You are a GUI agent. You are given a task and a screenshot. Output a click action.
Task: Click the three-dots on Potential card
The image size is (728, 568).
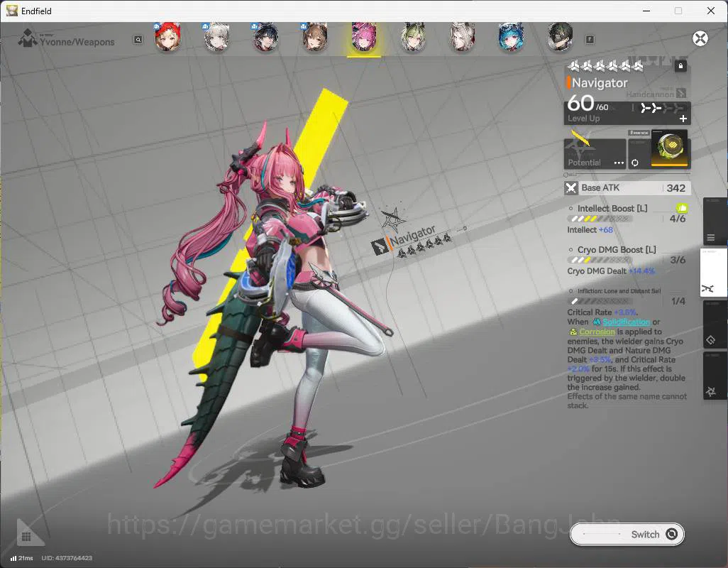point(619,163)
